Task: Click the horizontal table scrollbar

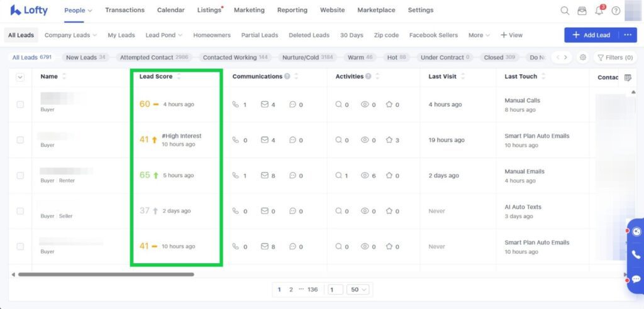Action: tap(106, 274)
